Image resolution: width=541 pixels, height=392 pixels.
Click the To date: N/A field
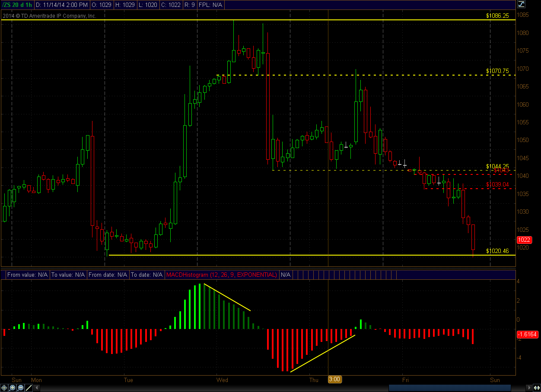point(147,275)
